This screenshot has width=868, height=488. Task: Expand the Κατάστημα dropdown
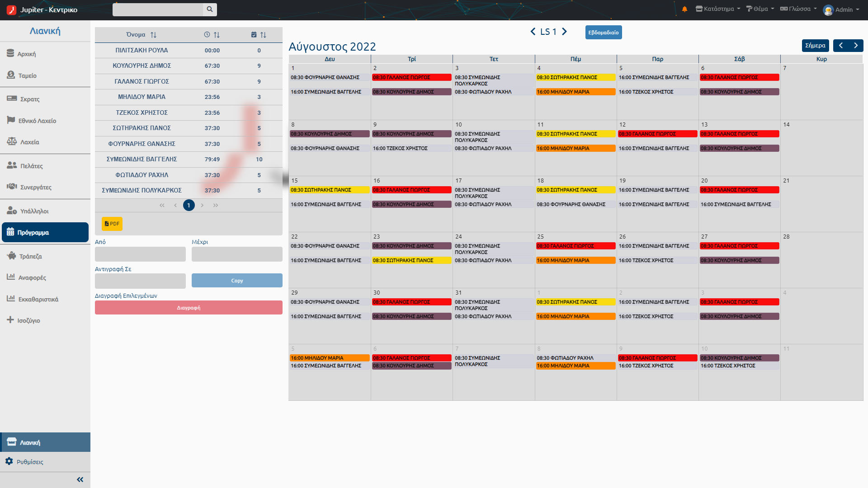point(718,9)
